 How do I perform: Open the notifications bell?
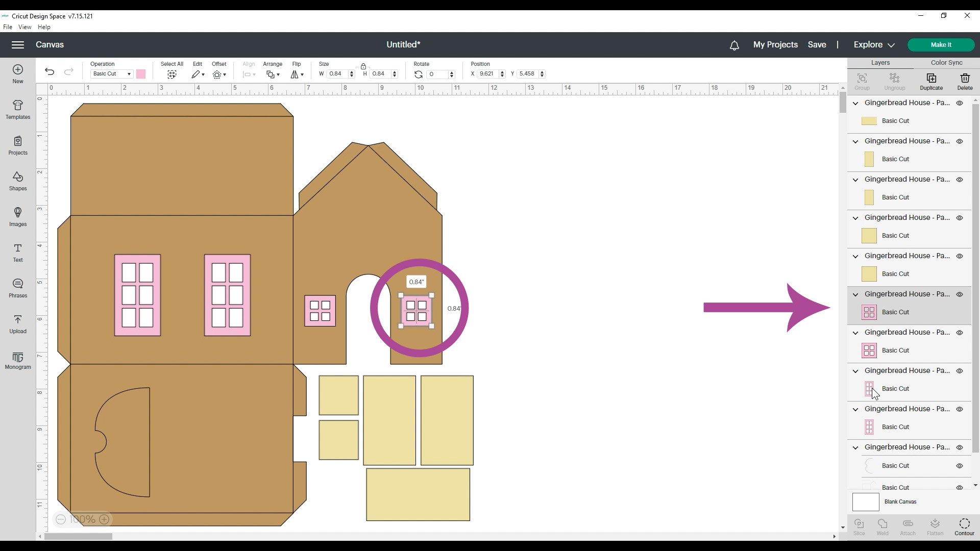[x=734, y=45]
